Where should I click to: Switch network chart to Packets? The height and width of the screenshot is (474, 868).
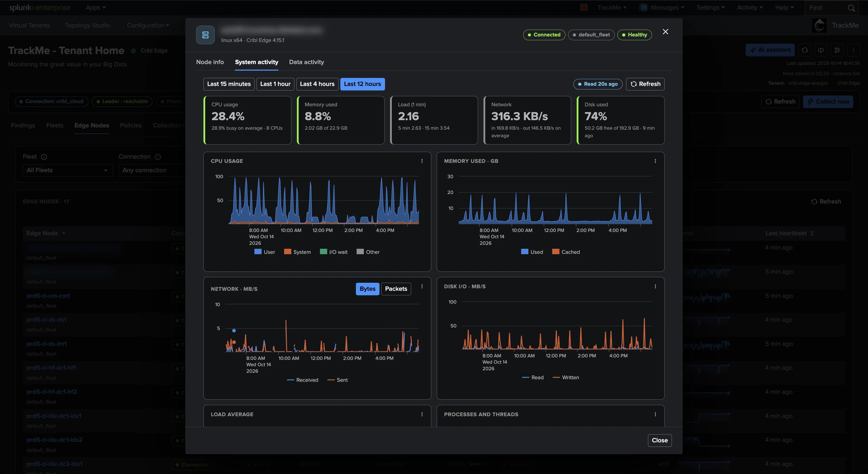point(396,289)
